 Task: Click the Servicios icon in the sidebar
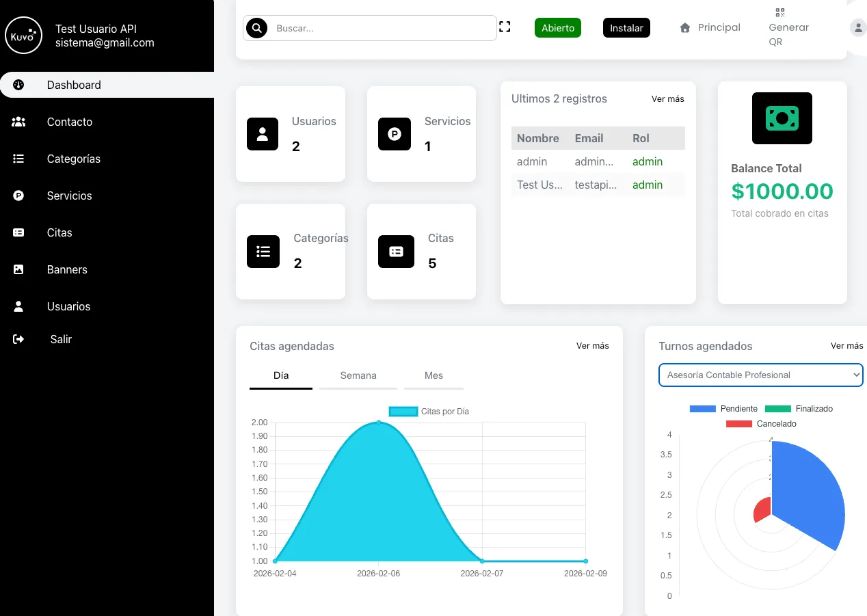(x=20, y=196)
